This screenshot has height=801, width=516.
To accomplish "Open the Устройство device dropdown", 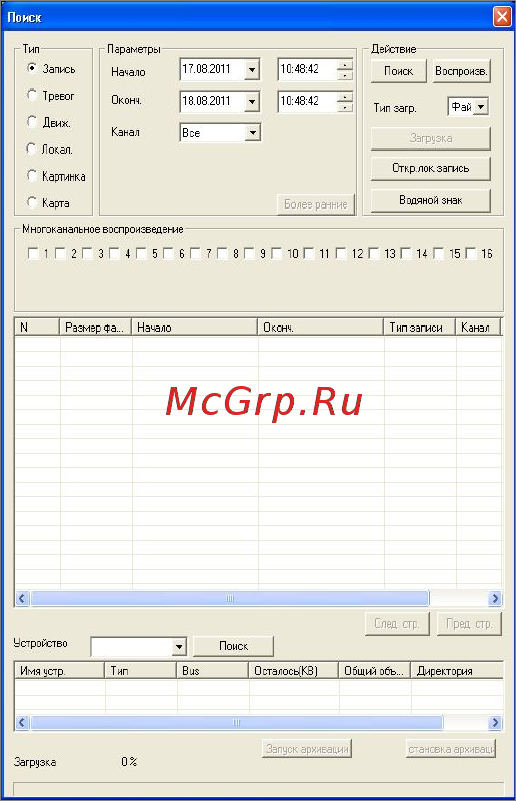I will click(179, 647).
